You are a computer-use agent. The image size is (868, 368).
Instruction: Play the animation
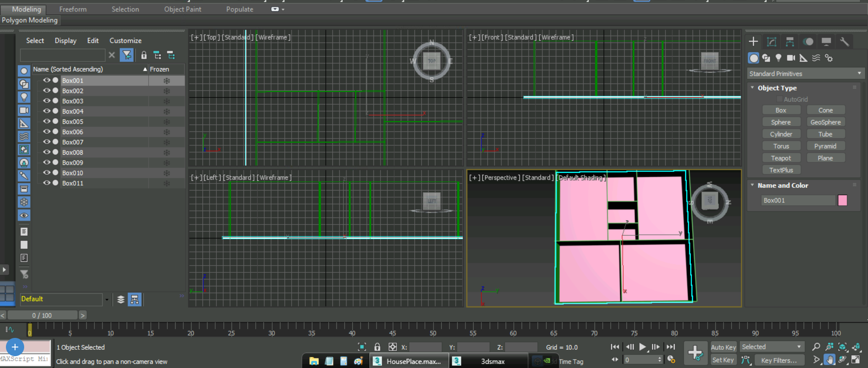pos(642,347)
